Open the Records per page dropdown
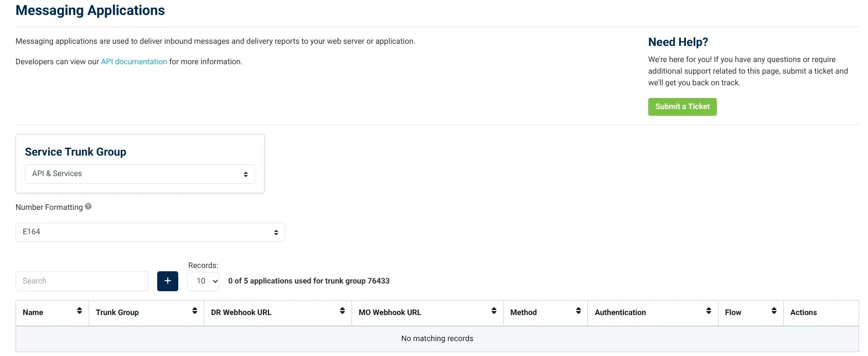 coord(203,281)
